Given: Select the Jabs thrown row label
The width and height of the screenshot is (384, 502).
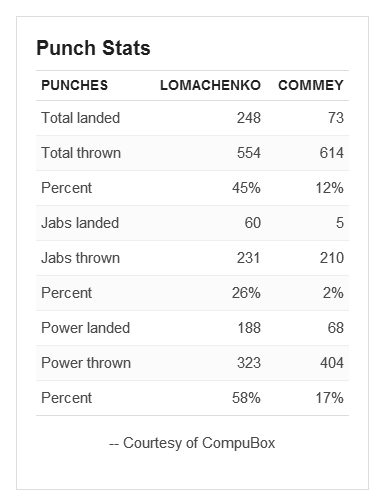Looking at the screenshot, I should click(x=80, y=258).
